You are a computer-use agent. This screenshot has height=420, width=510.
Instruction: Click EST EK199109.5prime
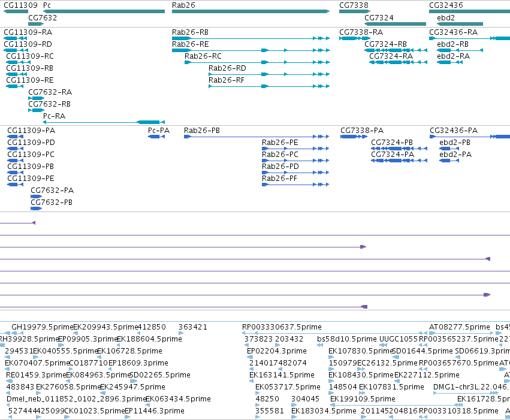[363, 399]
